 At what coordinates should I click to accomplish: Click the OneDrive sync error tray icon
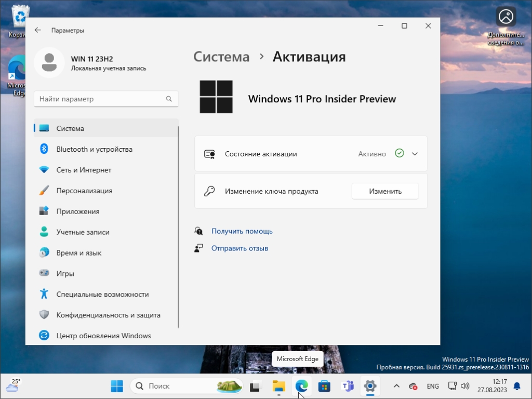click(x=413, y=386)
